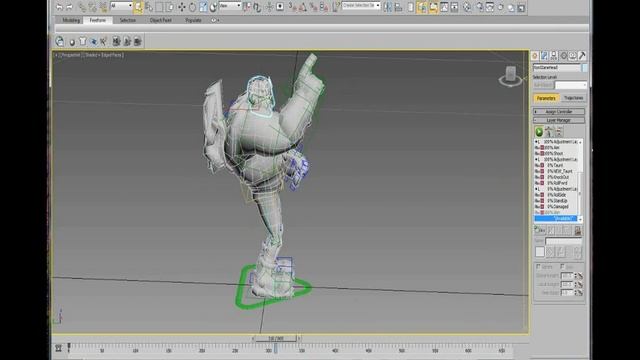640x360 pixels.
Task: Activate the Select and Scale tool
Action: [203, 7]
